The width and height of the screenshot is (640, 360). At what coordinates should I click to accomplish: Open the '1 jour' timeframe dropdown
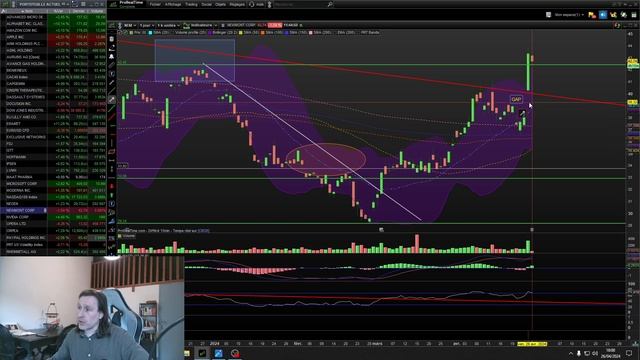click(x=147, y=25)
